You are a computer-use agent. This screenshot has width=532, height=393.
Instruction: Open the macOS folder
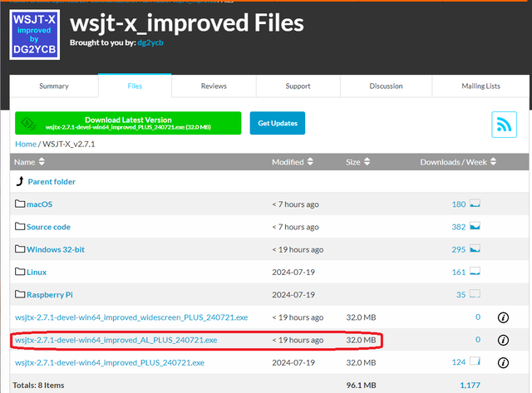coord(39,204)
